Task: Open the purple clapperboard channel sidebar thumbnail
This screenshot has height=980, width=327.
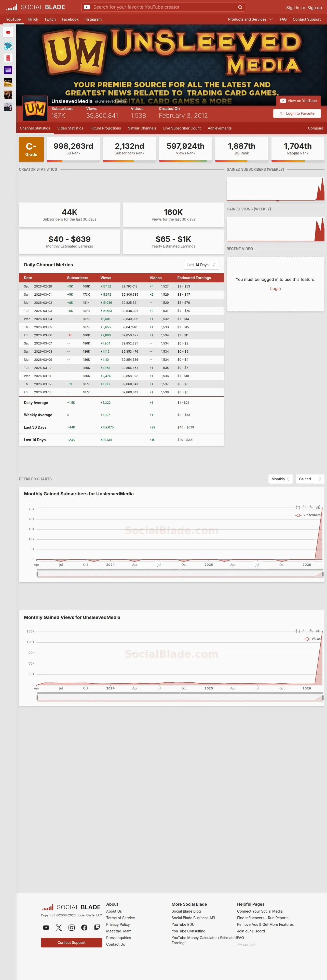Action: (x=8, y=70)
